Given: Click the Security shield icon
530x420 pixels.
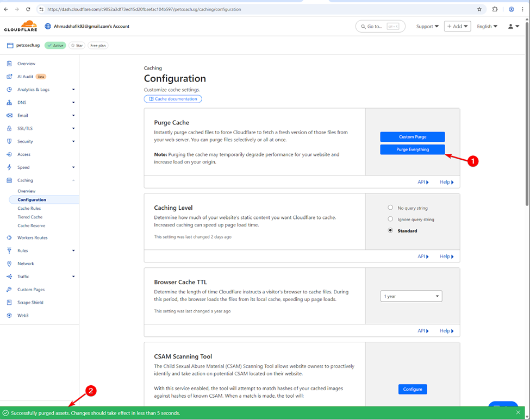Looking at the screenshot, I should tap(9, 141).
